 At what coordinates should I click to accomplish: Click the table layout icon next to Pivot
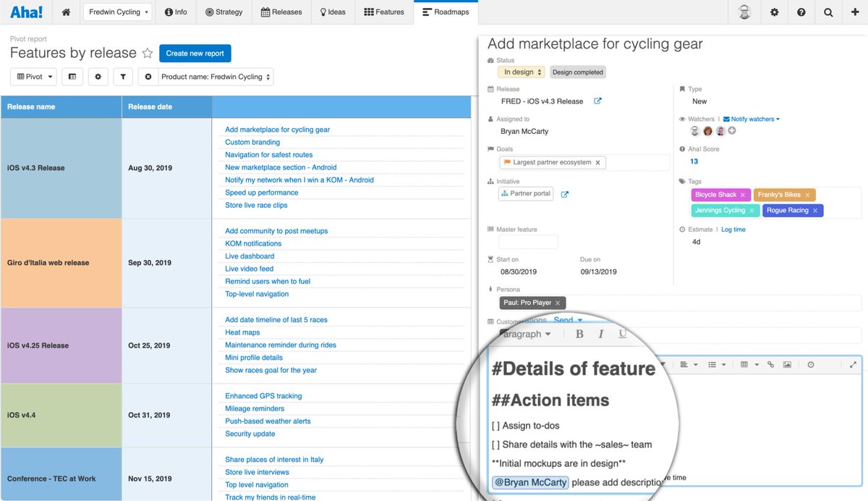click(72, 76)
